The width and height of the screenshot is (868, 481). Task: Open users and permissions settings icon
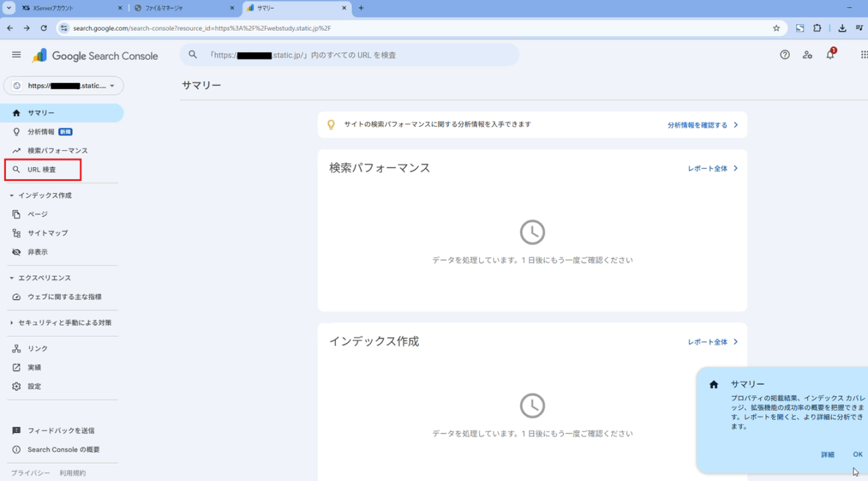(807, 55)
